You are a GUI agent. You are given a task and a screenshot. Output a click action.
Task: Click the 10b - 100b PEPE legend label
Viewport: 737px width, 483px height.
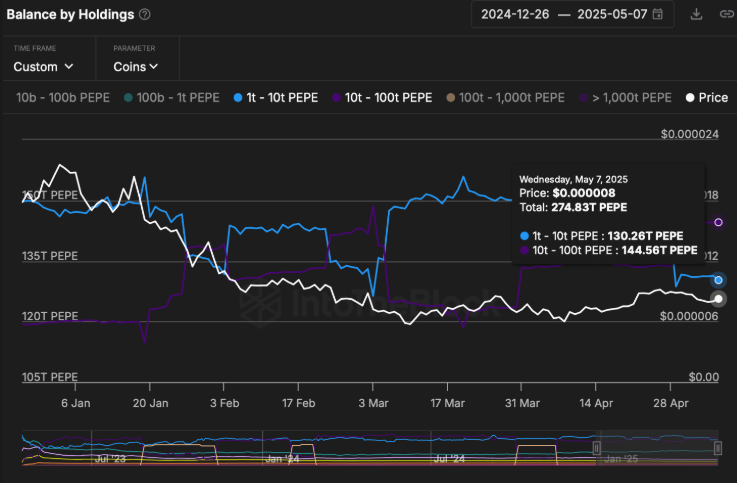(x=63, y=98)
